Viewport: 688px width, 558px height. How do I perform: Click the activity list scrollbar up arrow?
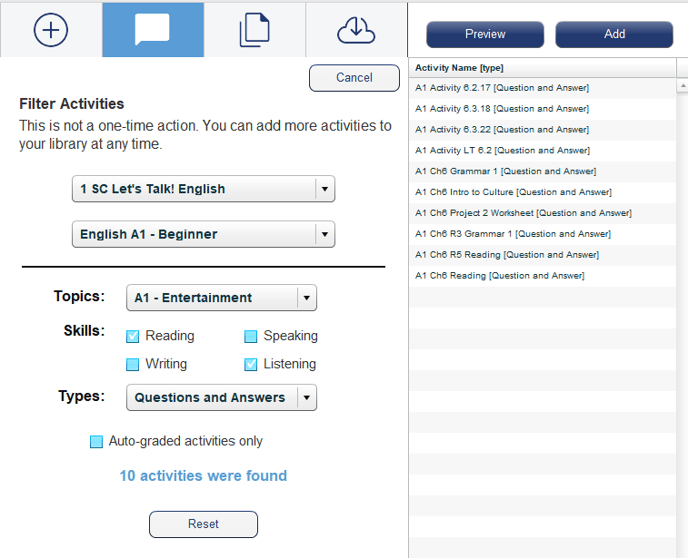682,85
